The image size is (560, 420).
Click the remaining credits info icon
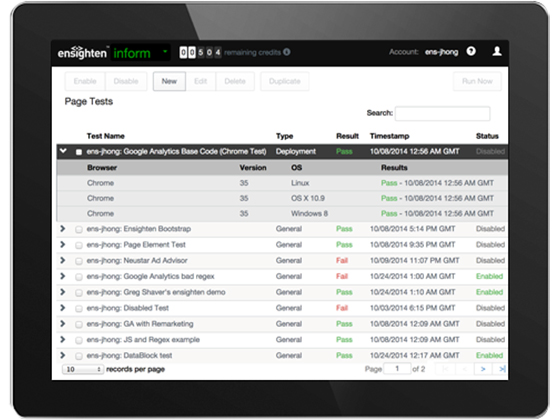[x=286, y=52]
